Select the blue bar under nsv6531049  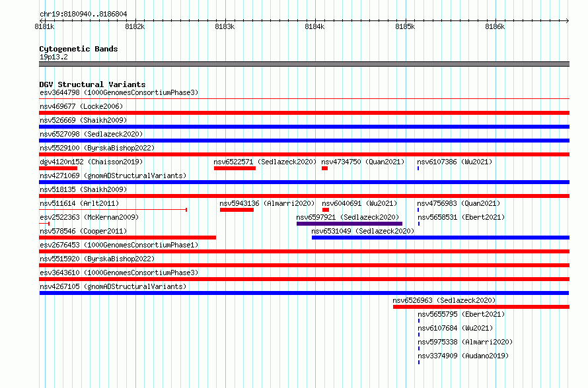441,238
